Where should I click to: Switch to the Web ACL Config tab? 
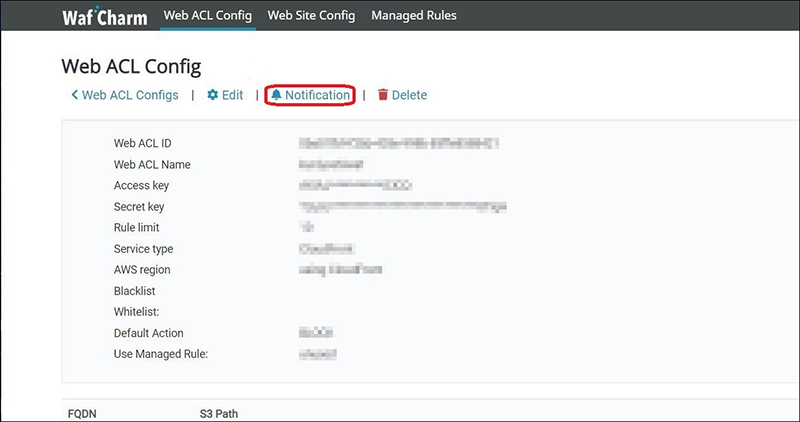[207, 16]
